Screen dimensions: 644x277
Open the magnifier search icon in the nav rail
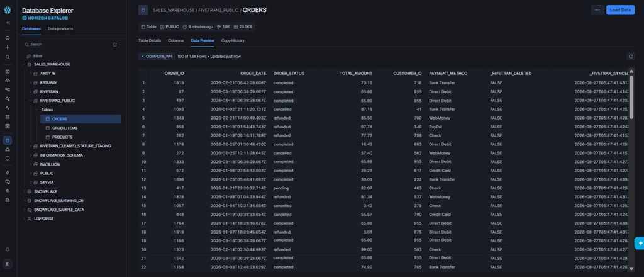click(8, 57)
